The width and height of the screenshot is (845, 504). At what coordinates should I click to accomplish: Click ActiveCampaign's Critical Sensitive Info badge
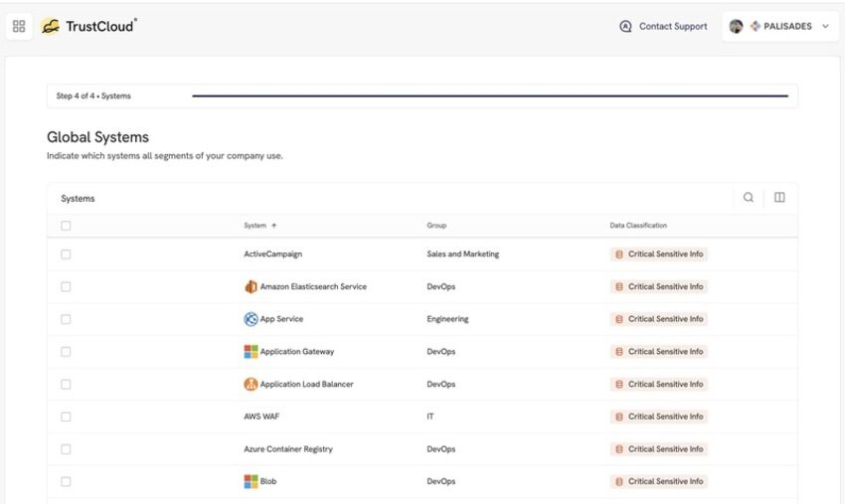pyautogui.click(x=658, y=253)
